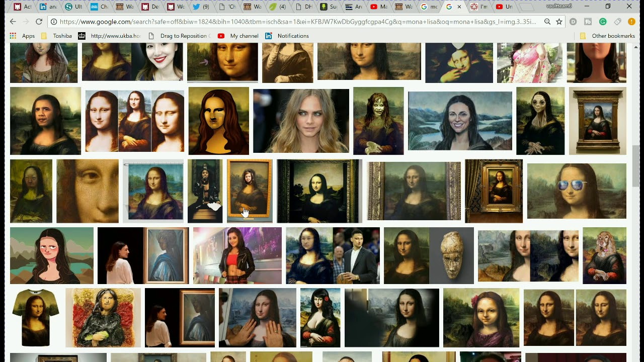Image resolution: width=644 pixels, height=362 pixels.
Task: Open the Obama-faced Mona Lisa image
Action: [x=45, y=121]
